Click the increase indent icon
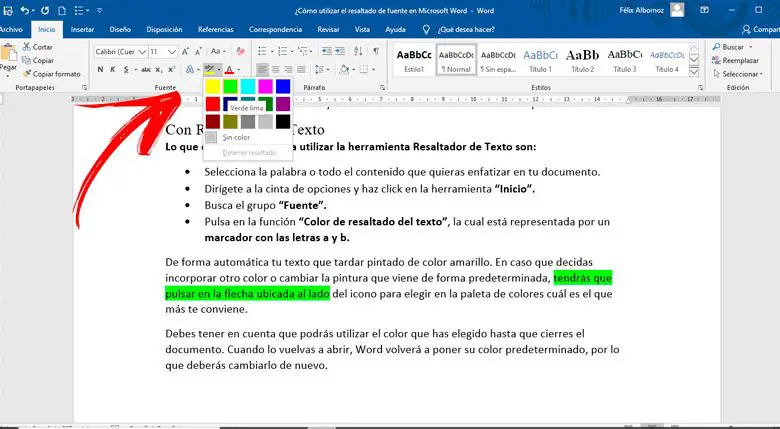This screenshot has height=429, width=780. pos(340,51)
